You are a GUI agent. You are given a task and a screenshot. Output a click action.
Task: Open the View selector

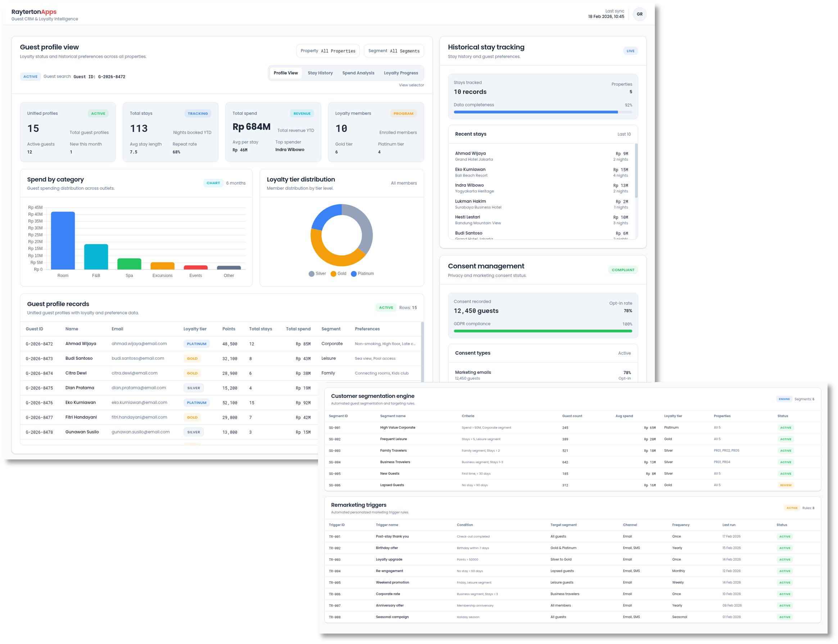pos(411,85)
